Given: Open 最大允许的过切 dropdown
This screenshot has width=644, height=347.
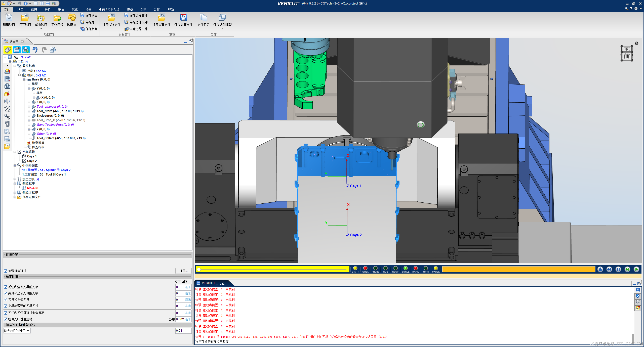Looking at the screenshot, I should coord(17,331).
